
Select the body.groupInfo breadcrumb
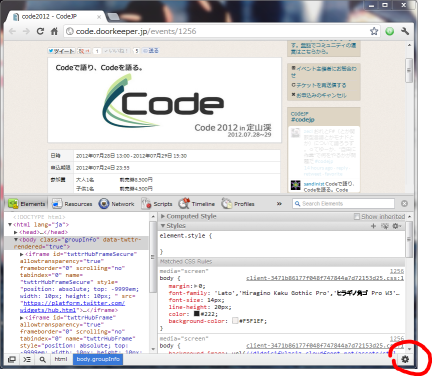pos(98,359)
